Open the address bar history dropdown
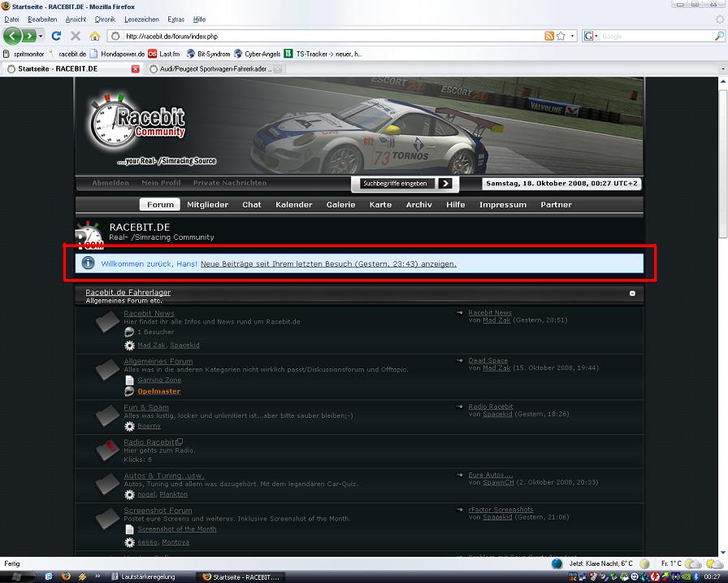The width and height of the screenshot is (728, 583). point(573,36)
